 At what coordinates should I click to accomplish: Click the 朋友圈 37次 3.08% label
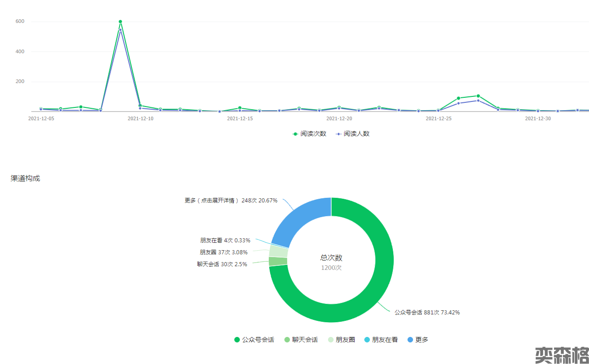224,252
